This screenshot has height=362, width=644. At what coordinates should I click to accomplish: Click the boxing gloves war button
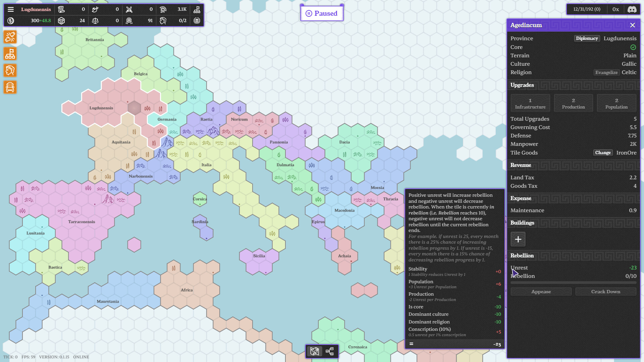tap(10, 37)
